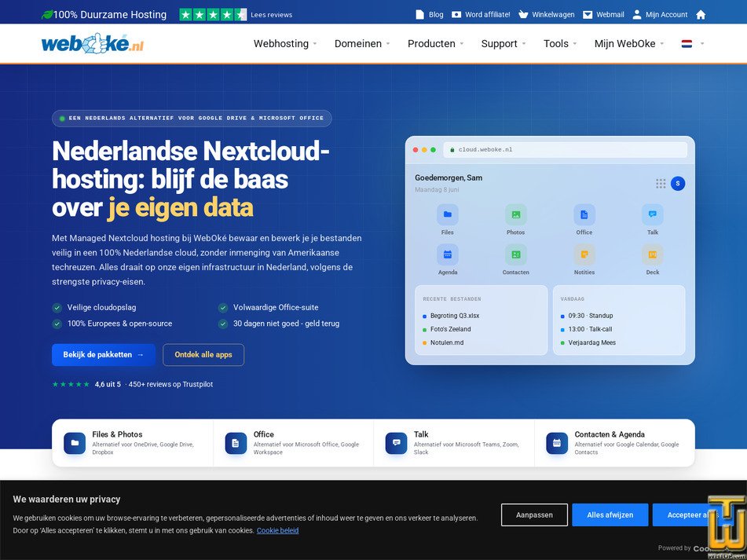The height and width of the screenshot is (560, 747).
Task: Open the Blog page icon
Action: pos(419,15)
